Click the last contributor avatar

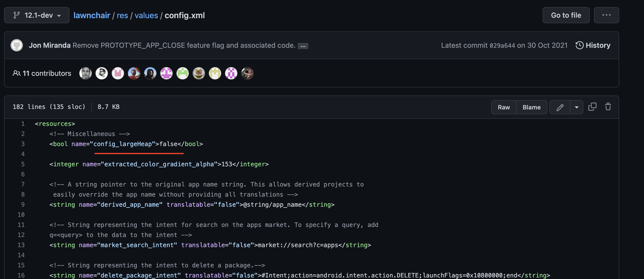[247, 74]
